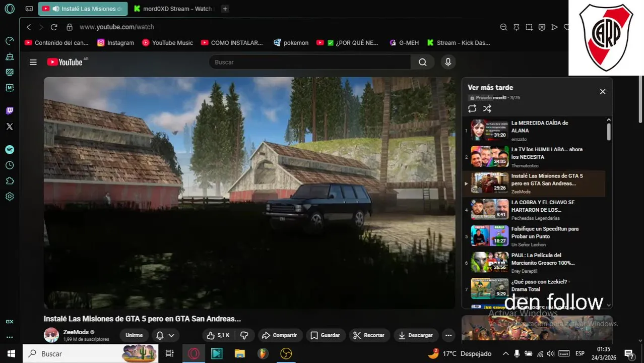Click the YouTube Buscar search field

pos(310,62)
